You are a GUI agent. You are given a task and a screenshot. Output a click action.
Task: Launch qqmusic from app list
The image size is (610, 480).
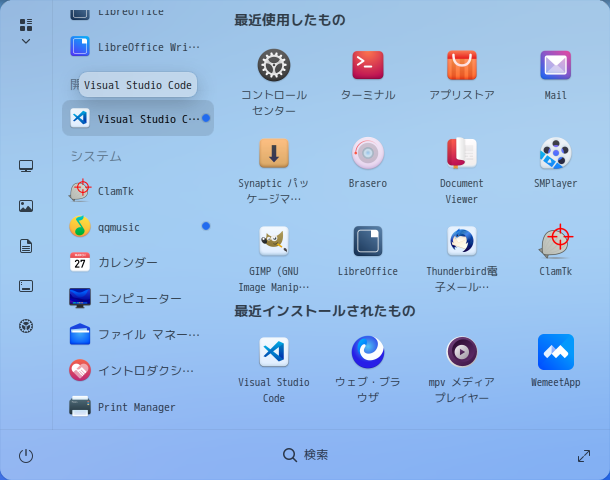pyautogui.click(x=138, y=226)
